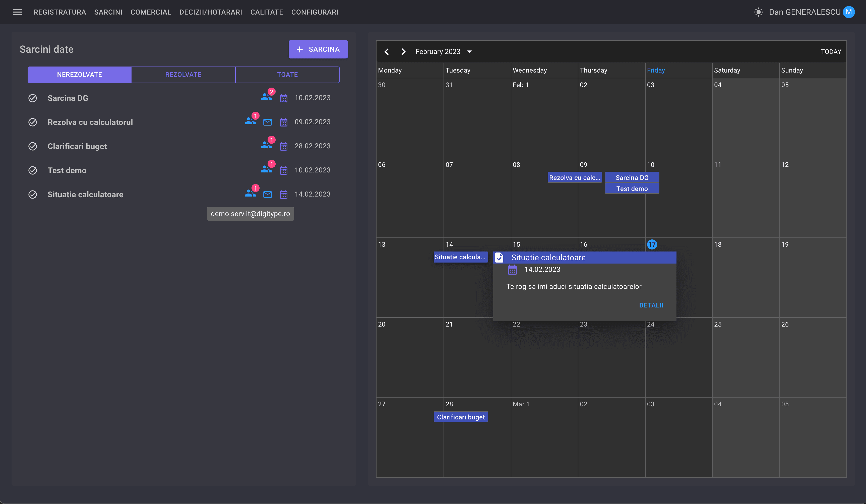Mark Clarificari buget as resolved
This screenshot has height=504, width=866.
point(33,146)
